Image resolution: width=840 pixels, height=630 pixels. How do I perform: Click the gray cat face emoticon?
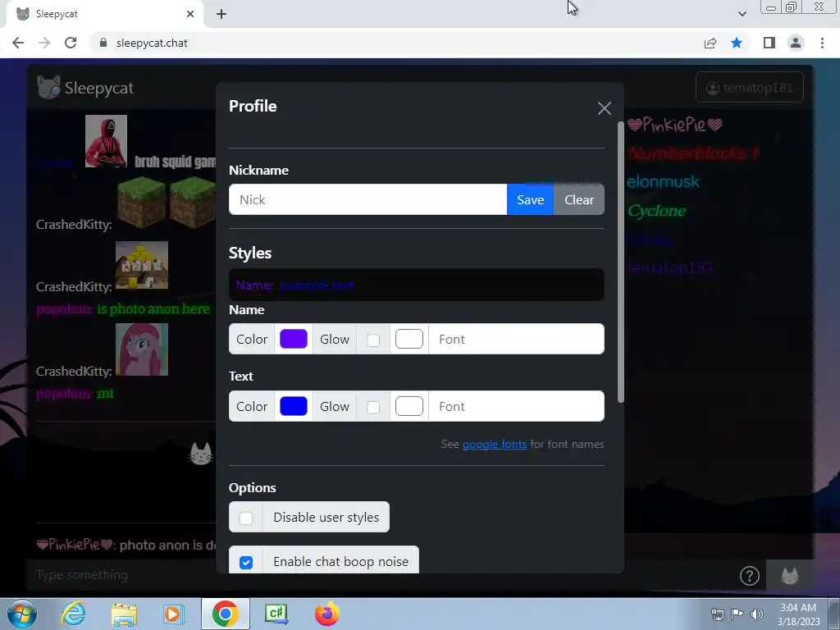point(201,454)
